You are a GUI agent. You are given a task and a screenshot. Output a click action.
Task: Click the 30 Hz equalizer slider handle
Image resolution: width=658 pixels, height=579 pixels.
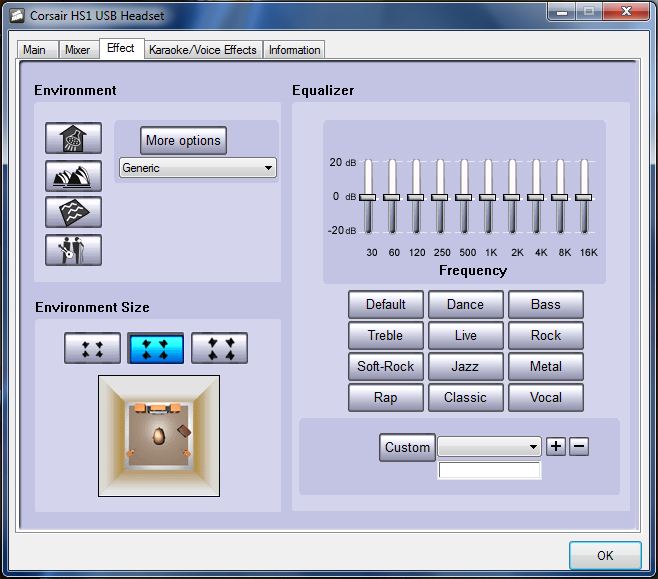(x=368, y=197)
